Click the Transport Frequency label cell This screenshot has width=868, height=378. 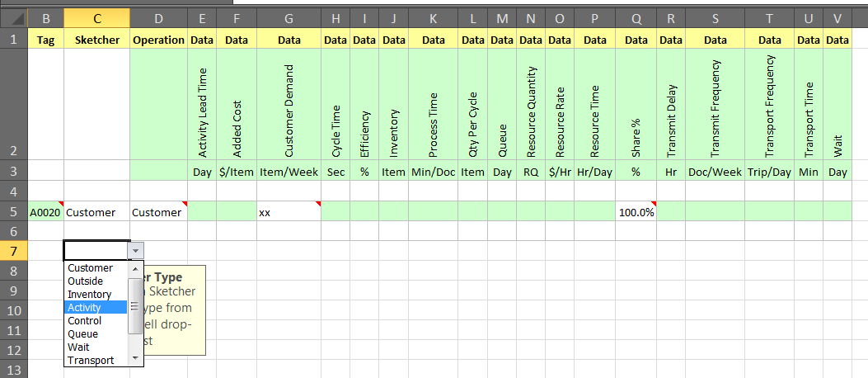click(769, 104)
